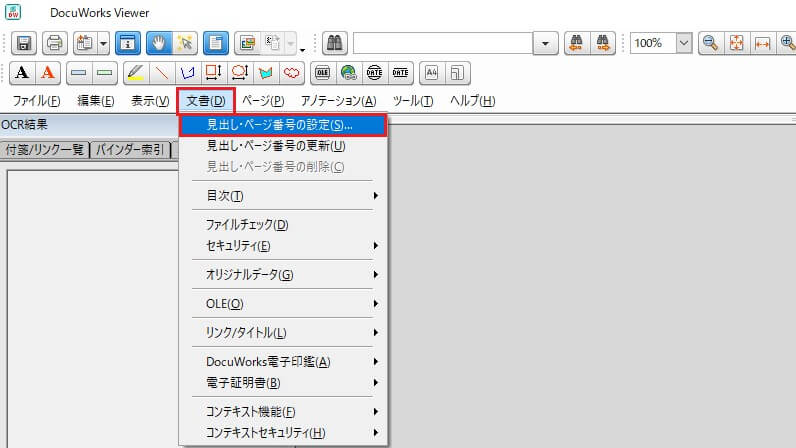Image resolution: width=796 pixels, height=448 pixels.
Task: Select the straight line tool
Action: coord(161,73)
